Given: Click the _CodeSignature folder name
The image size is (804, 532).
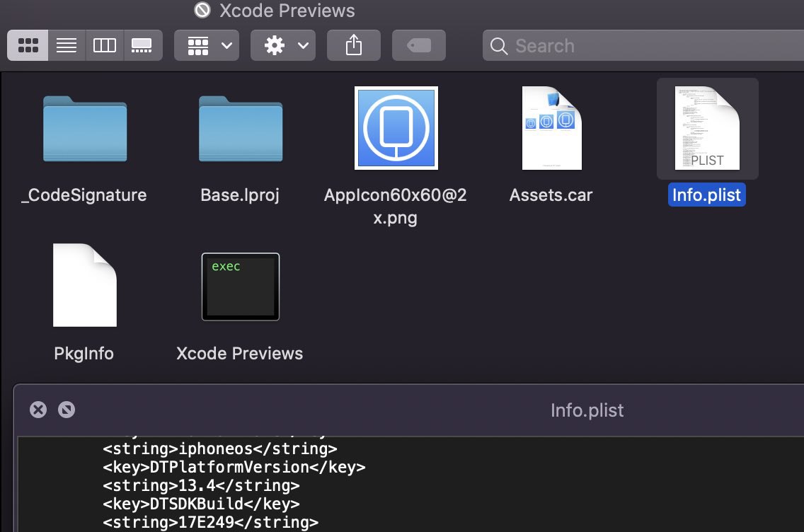Looking at the screenshot, I should 84,195.
